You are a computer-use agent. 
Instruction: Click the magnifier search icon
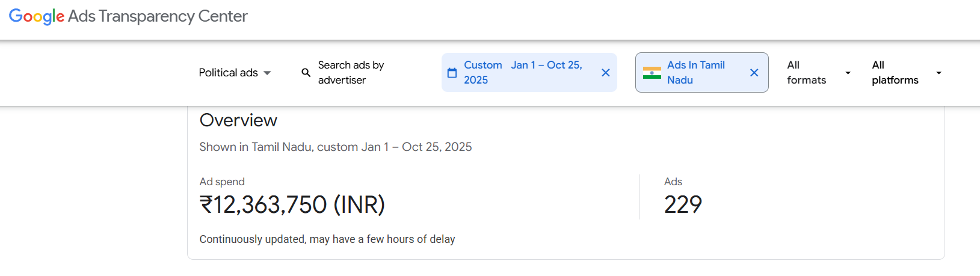coord(306,73)
